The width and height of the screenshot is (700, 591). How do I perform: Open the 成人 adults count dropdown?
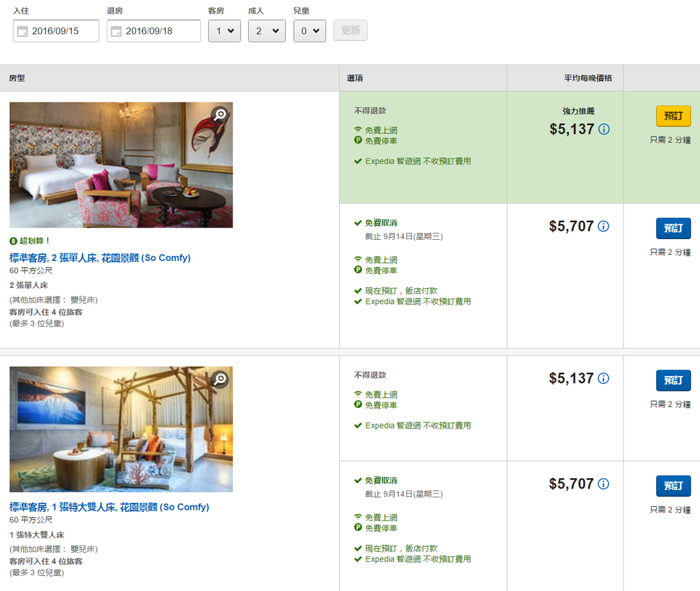coord(267,31)
